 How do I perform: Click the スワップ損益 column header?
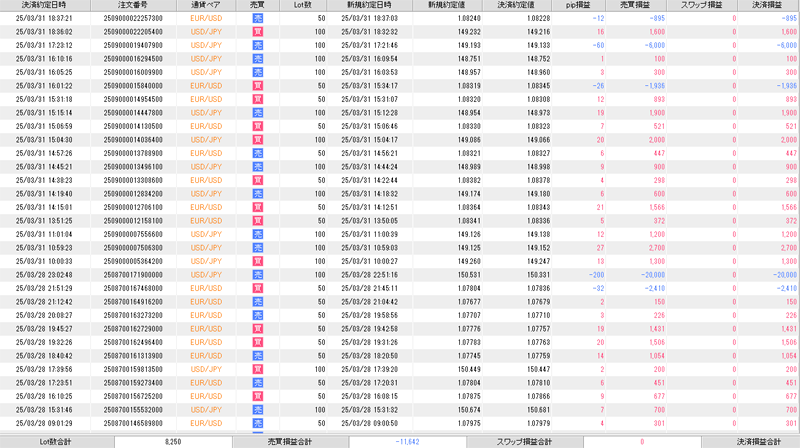pyautogui.click(x=702, y=5)
